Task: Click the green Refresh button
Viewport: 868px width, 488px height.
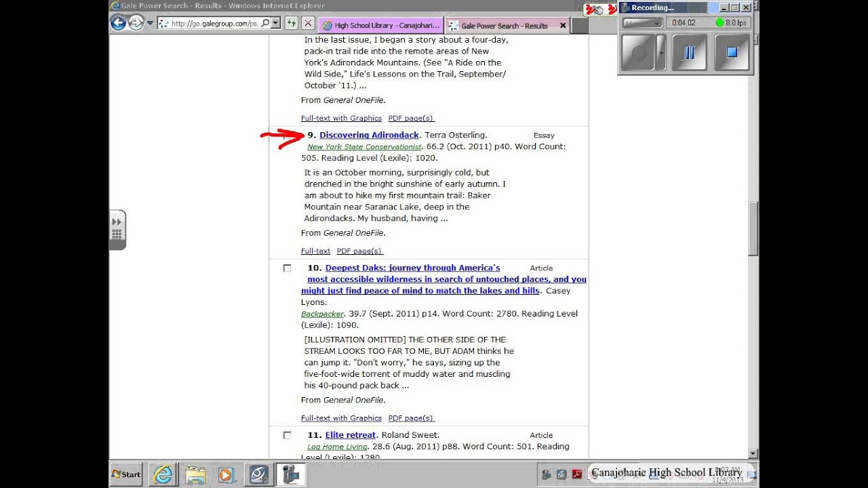Action: [x=292, y=23]
